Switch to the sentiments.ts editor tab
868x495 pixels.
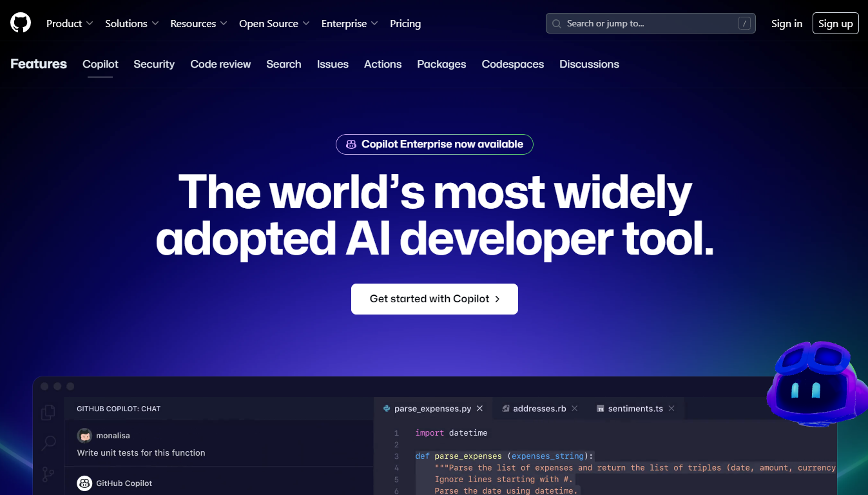pos(636,409)
